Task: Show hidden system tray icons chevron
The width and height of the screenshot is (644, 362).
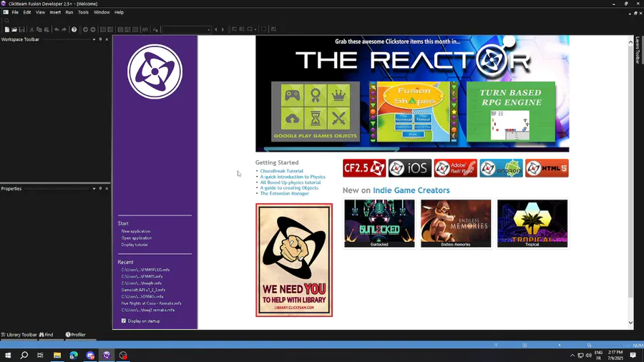Action: 572,356
